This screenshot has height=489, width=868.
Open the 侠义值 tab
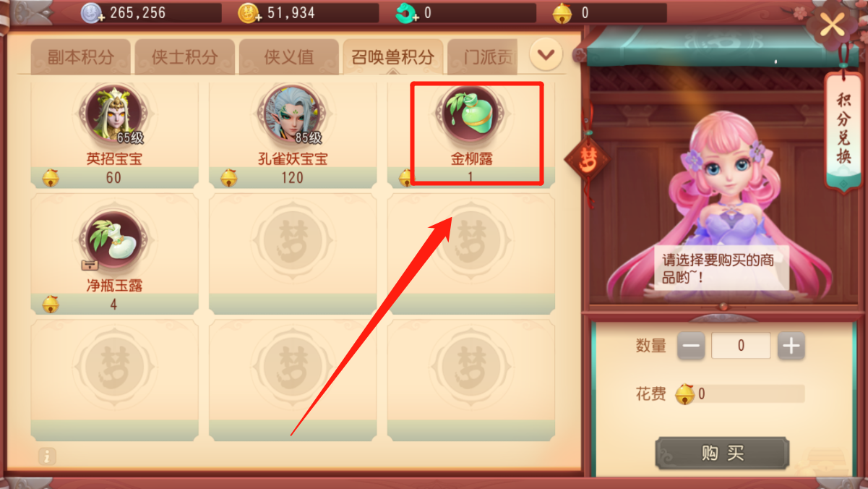289,57
